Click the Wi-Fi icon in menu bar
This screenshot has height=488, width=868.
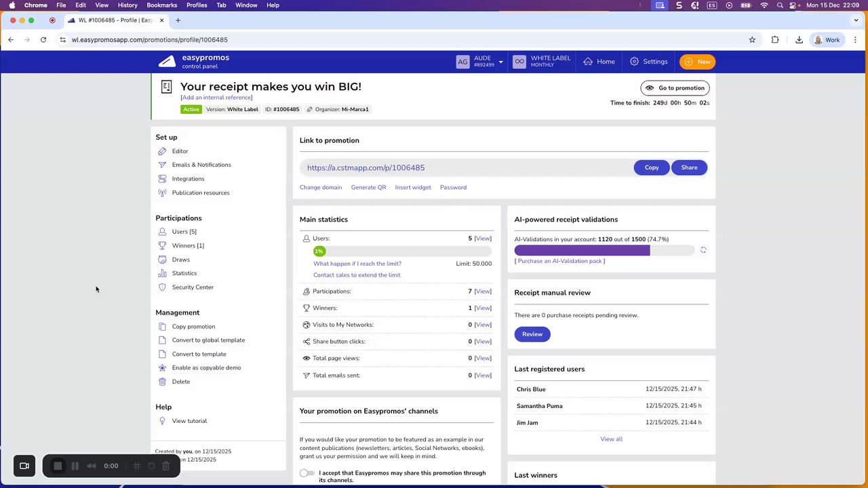point(764,5)
